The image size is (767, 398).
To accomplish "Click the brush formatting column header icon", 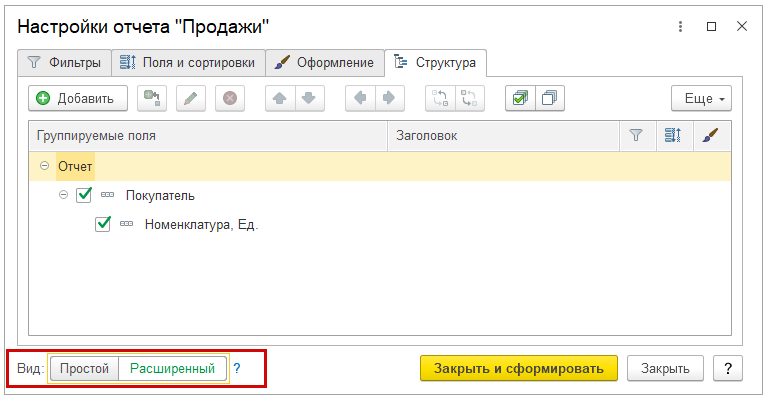I will [711, 135].
